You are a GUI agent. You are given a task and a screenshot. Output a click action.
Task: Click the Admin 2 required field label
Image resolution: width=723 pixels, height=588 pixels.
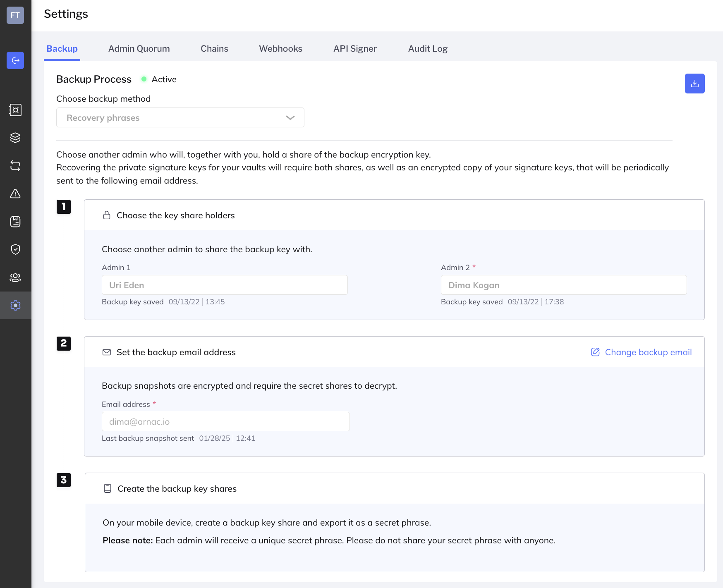[458, 267]
